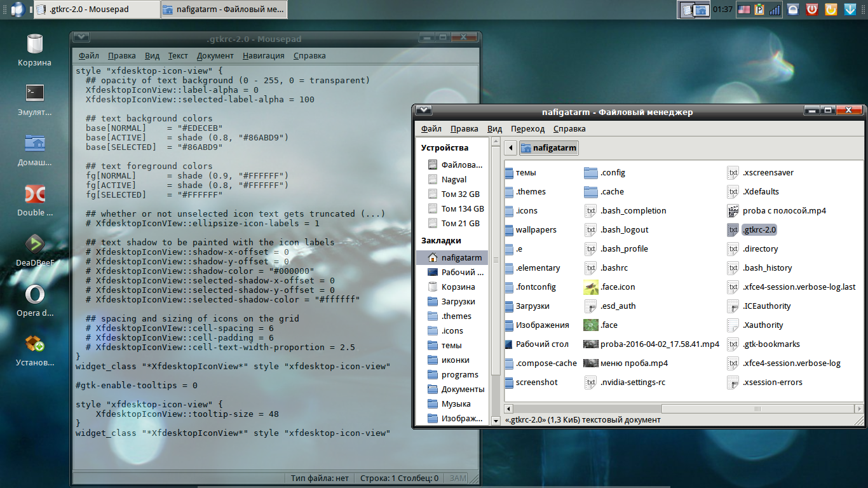Screen dimensions: 868x488
Task: Click the back arrow in path bar
Action: (511, 148)
